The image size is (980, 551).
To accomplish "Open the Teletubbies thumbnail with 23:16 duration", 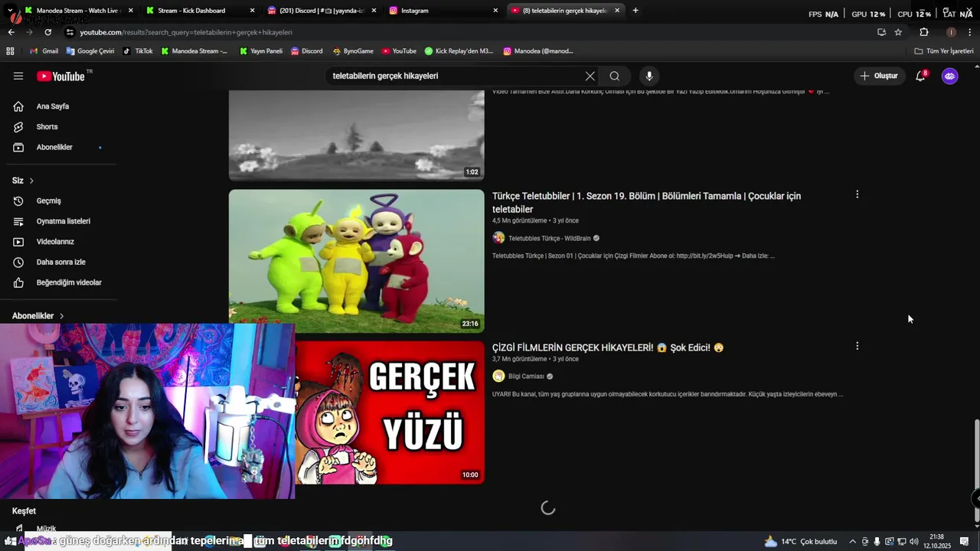I will click(x=356, y=261).
